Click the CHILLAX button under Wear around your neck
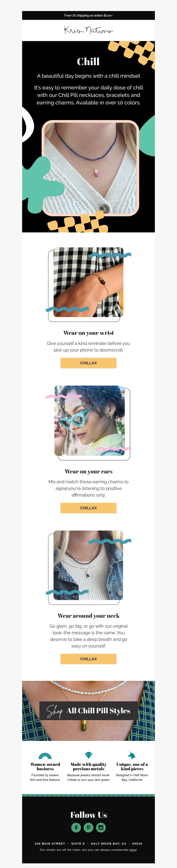This screenshot has width=177, height=868. coord(88,659)
